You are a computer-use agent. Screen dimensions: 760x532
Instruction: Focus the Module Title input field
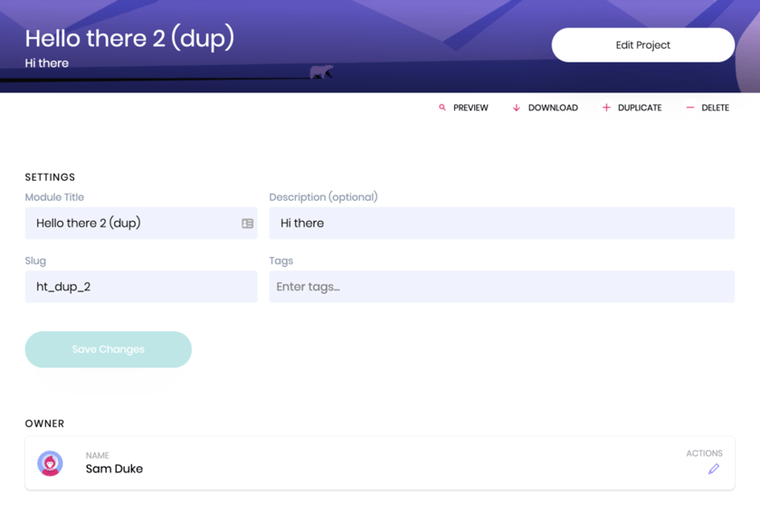(141, 223)
